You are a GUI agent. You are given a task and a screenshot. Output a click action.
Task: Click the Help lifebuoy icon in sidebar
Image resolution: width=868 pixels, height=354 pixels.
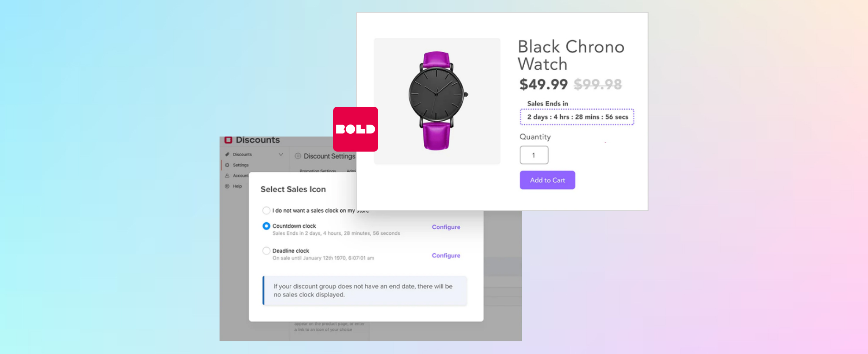pos(227,186)
